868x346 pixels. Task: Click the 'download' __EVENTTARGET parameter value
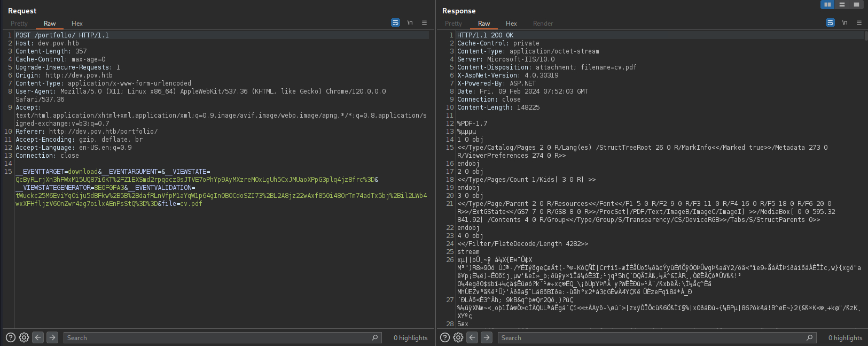(83, 172)
